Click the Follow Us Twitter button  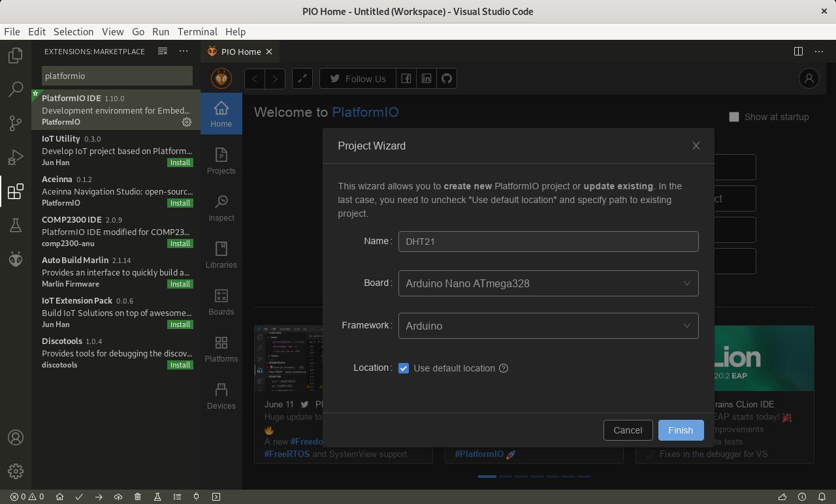(x=357, y=79)
